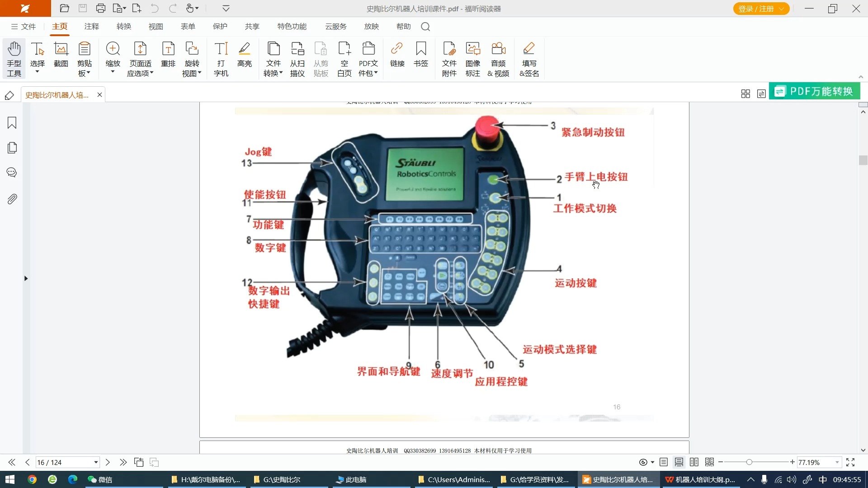The image size is (868, 488).
Task: Click the Reflow (重排) icon
Action: [168, 55]
